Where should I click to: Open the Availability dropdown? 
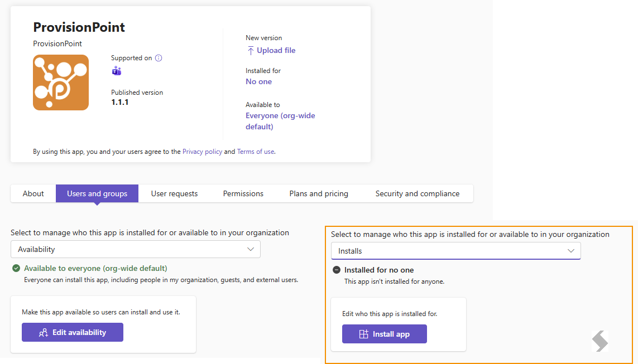[136, 249]
